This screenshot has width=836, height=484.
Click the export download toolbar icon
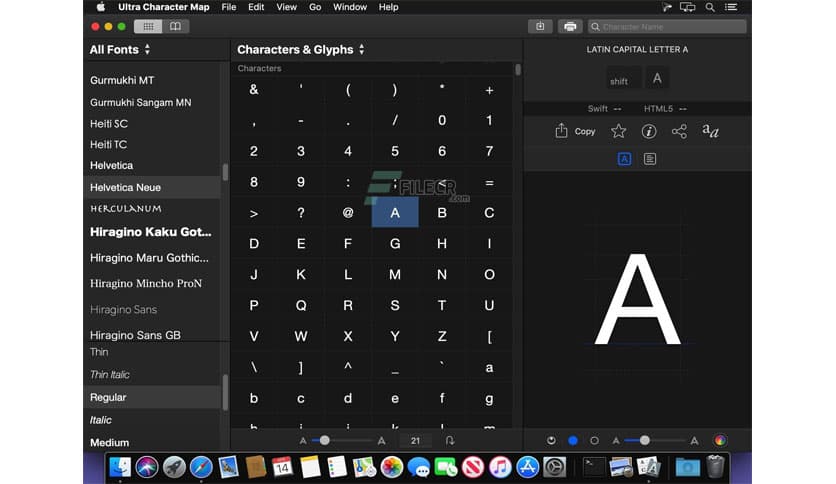pos(540,26)
